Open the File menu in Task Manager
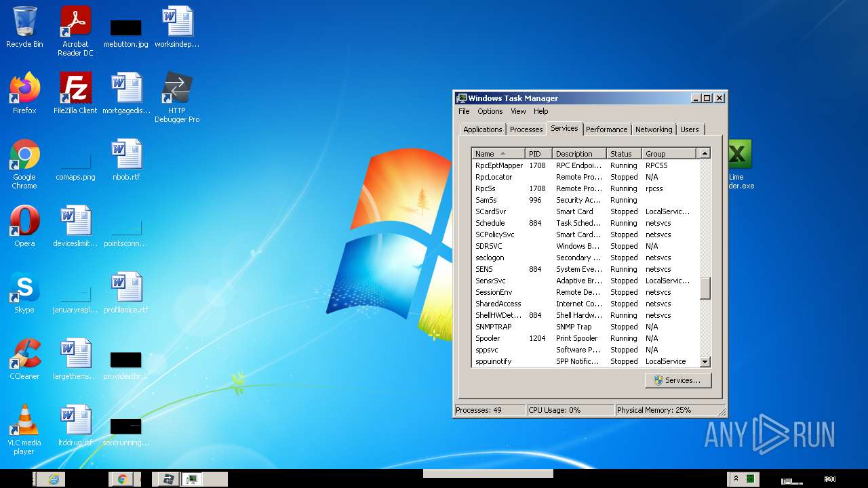The height and width of the screenshot is (488, 868). (464, 111)
